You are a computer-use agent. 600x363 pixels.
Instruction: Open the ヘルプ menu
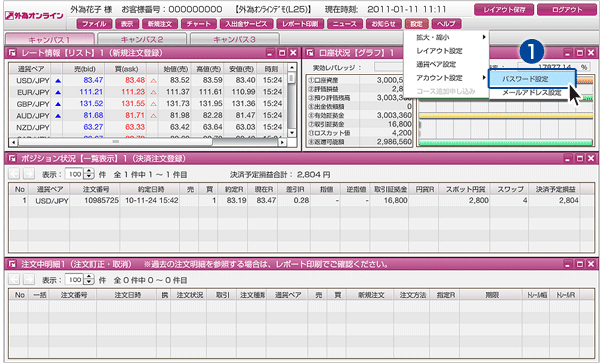pos(447,24)
